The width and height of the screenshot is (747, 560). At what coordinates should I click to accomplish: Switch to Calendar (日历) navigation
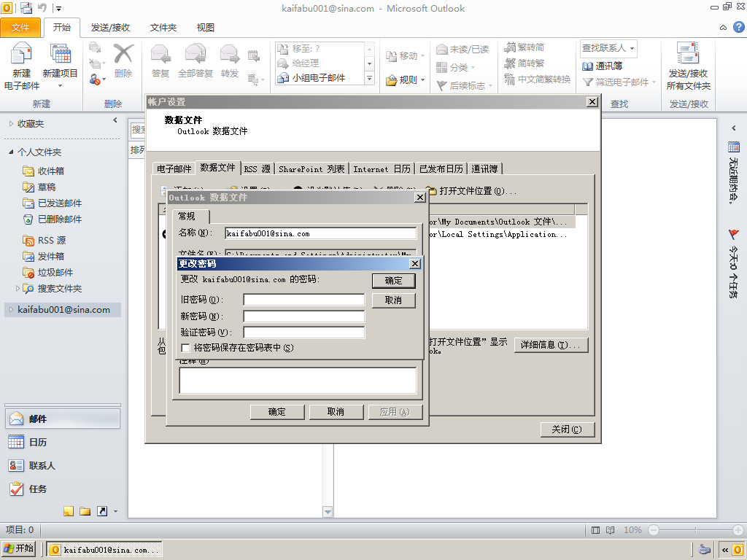pyautogui.click(x=63, y=443)
